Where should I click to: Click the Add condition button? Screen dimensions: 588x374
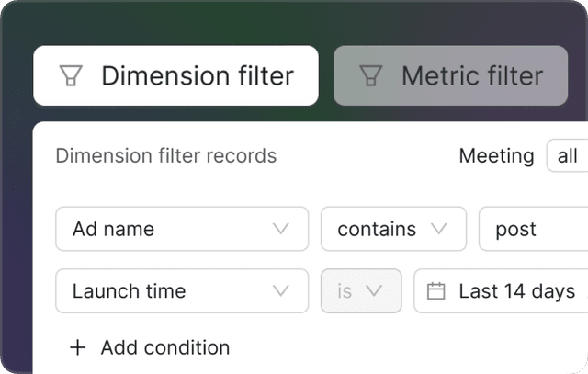point(151,347)
